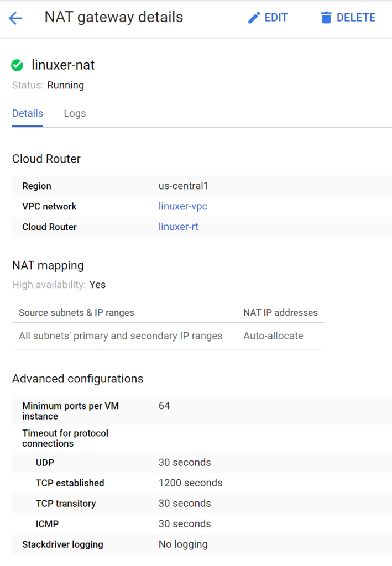Select the Details tab
The height and width of the screenshot is (566, 392).
click(x=28, y=113)
